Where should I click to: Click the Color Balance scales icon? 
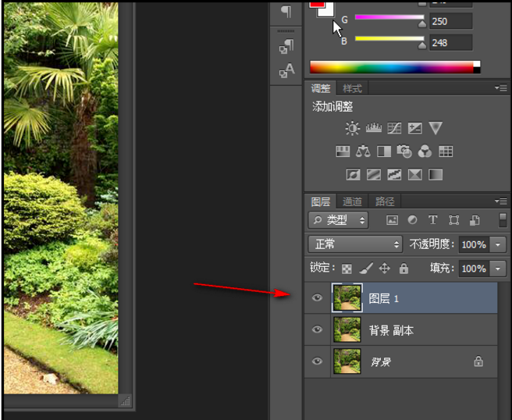(x=363, y=151)
